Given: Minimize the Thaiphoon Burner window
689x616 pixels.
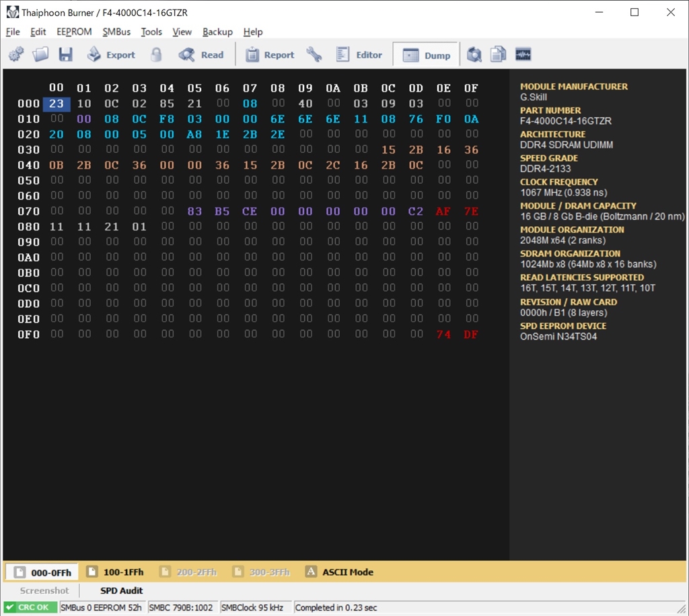Looking at the screenshot, I should point(598,12).
